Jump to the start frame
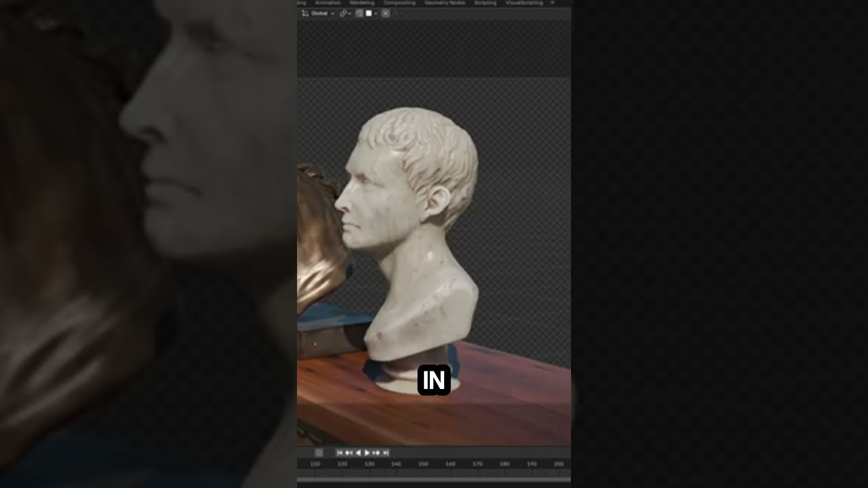This screenshot has width=868, height=488. point(340,453)
